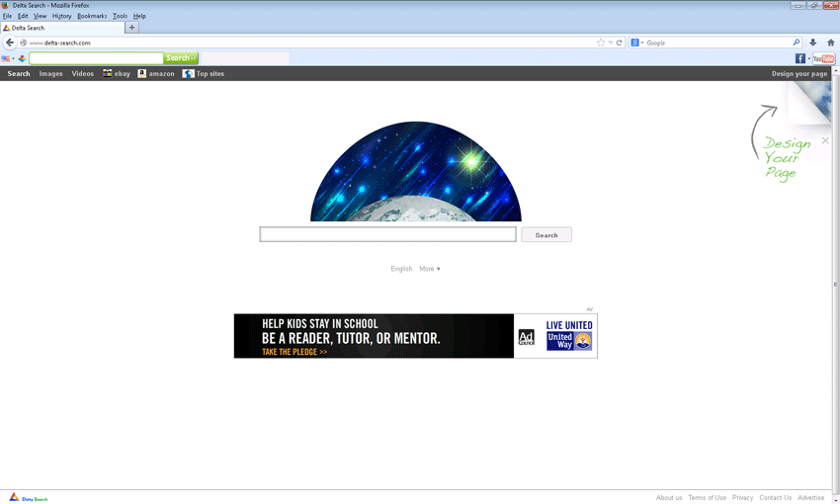
Task: Open the Bookmarks menu
Action: click(92, 16)
